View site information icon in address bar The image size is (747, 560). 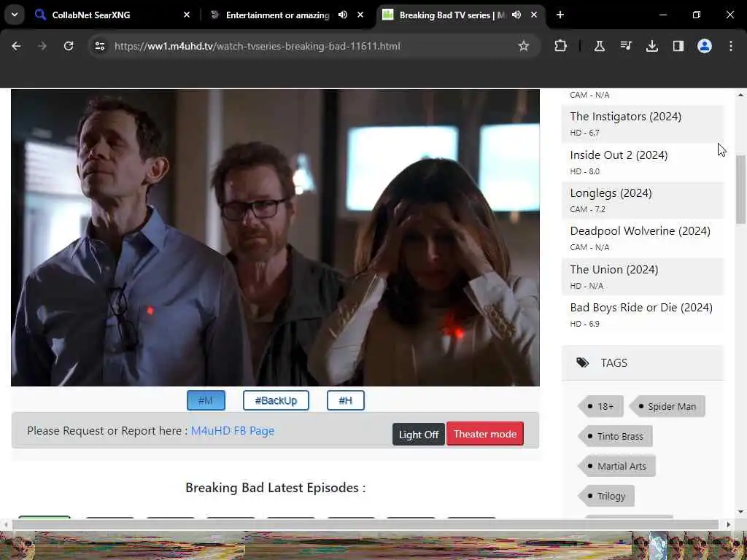coord(99,46)
